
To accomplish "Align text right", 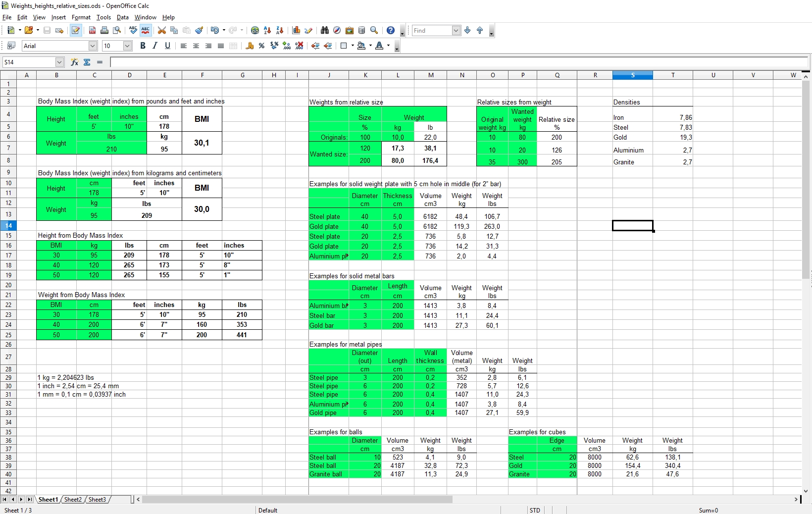I will pos(208,46).
